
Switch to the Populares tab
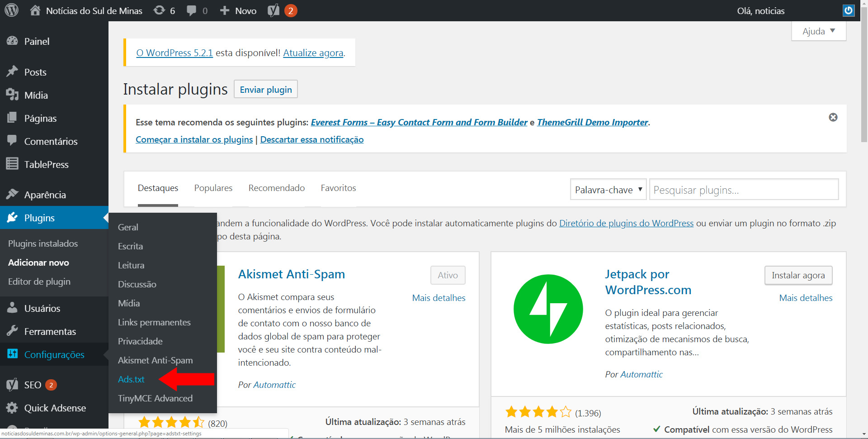click(x=213, y=188)
